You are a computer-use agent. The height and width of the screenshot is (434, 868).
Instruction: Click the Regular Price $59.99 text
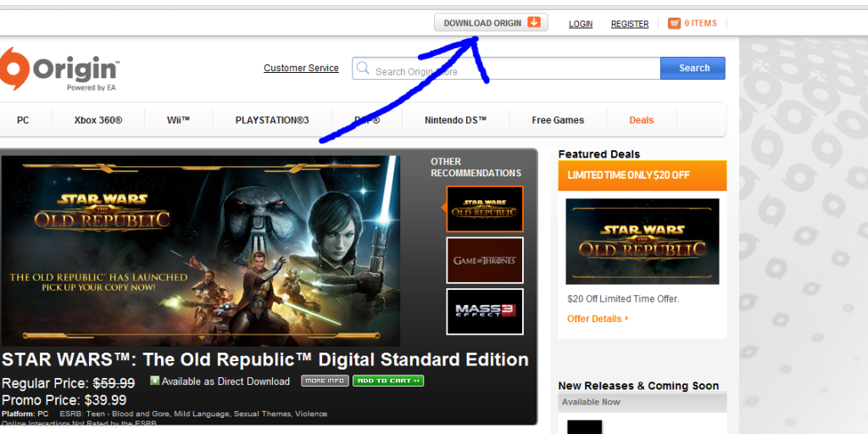69,382
